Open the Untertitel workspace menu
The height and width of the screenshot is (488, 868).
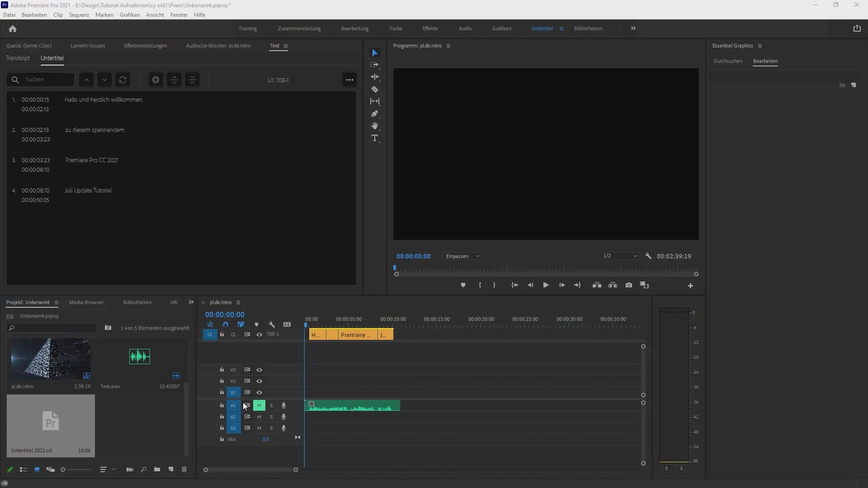[561, 28]
